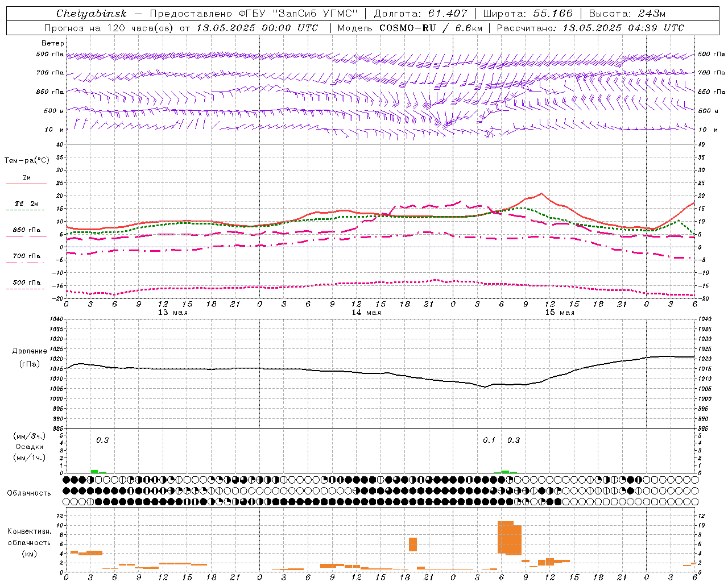Screen dimensions: 728x582
Task: Click the '2м' temperature legend entry
Action: (27, 178)
